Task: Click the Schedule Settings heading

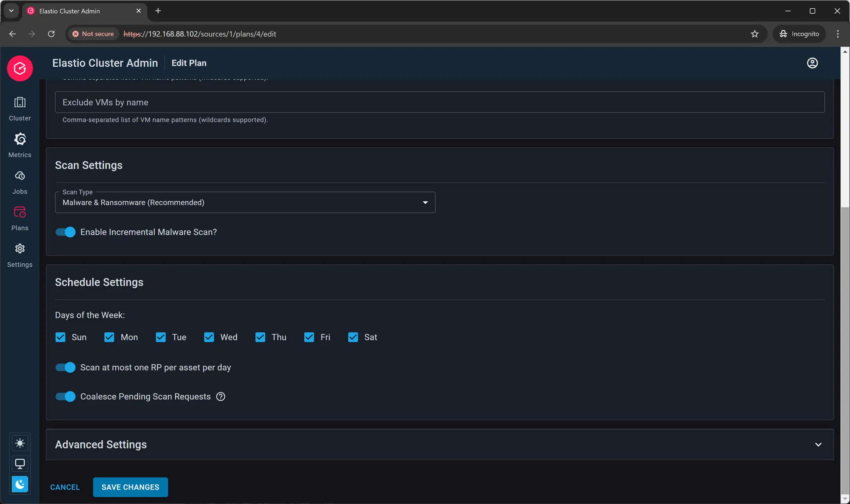Action: (x=99, y=282)
